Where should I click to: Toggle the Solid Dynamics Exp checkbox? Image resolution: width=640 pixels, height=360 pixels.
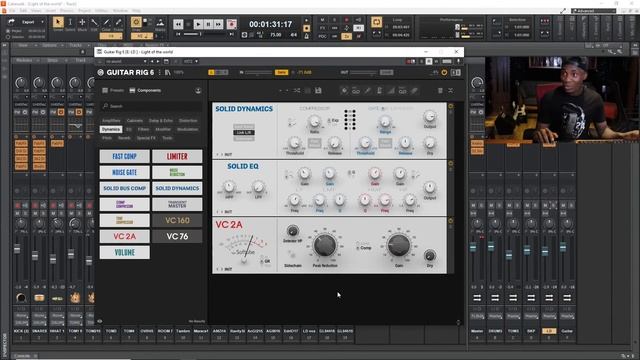[x=333, y=120]
